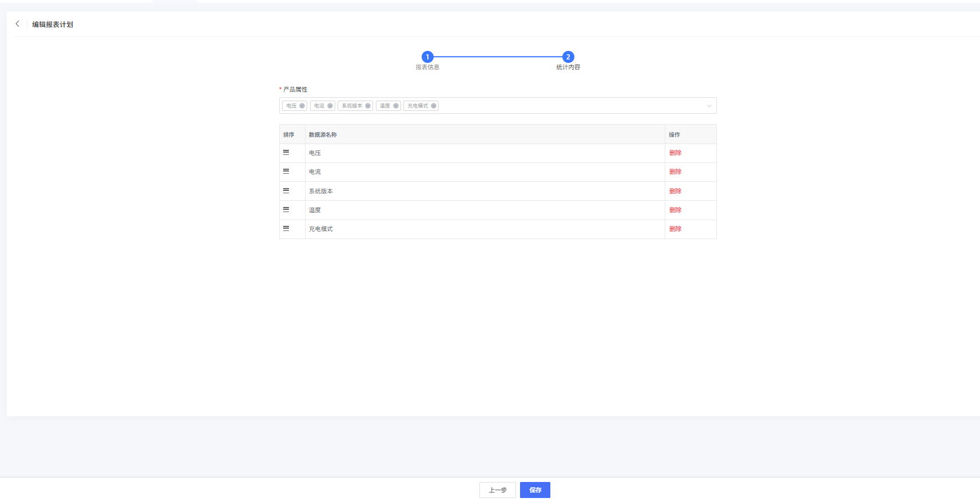Remove the 电流 tag via its x icon
The width and height of the screenshot is (980, 502).
tap(330, 106)
